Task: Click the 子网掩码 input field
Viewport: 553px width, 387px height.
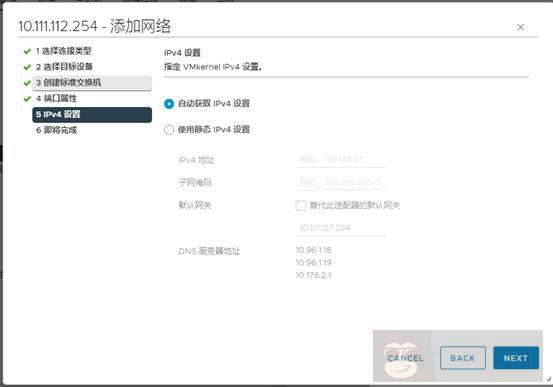Action: 341,182
